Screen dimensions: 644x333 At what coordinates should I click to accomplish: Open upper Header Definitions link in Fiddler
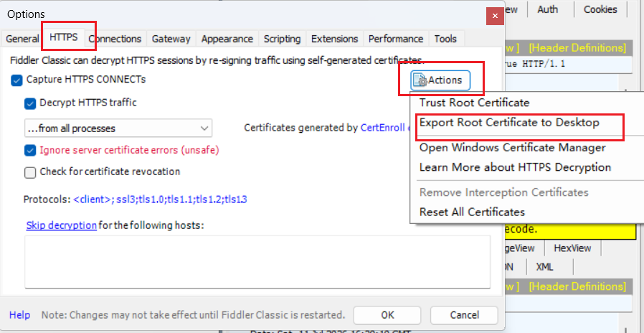577,48
